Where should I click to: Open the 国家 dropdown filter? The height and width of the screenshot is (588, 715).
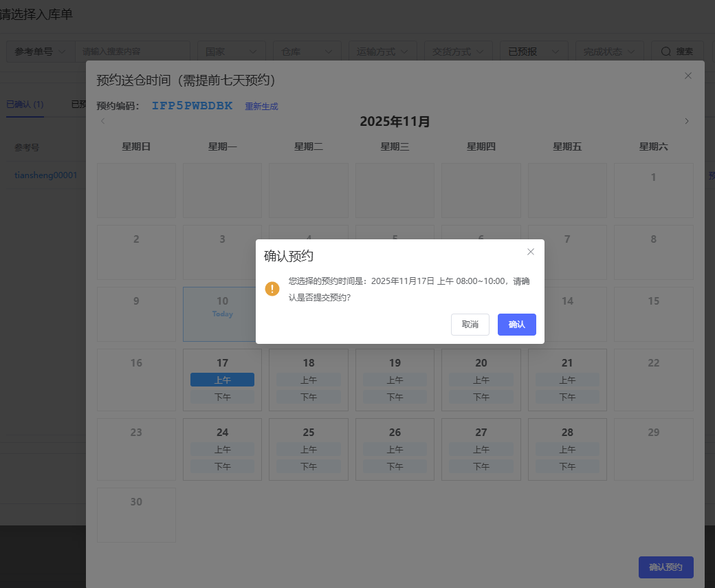point(231,52)
